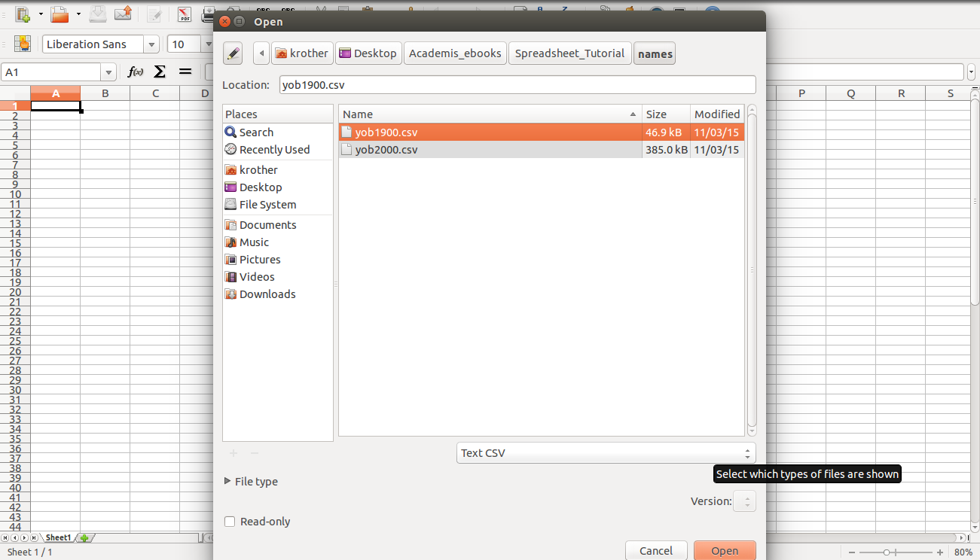Click the Open folder toolbar icon
This screenshot has width=980, height=560.
tap(60, 14)
